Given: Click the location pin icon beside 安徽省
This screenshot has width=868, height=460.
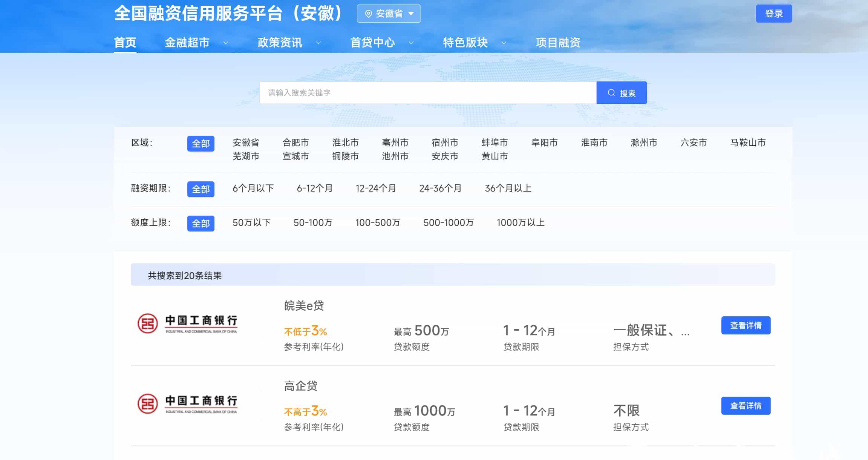Looking at the screenshot, I should [x=368, y=13].
